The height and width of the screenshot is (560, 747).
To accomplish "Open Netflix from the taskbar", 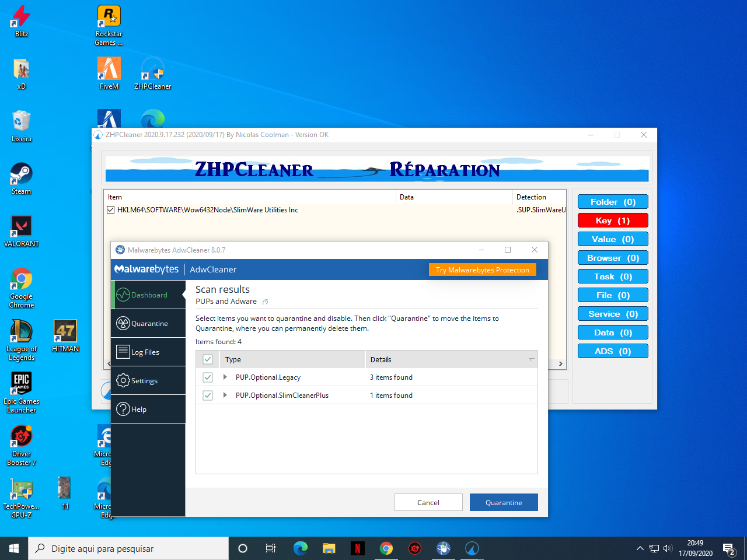I will (x=358, y=548).
